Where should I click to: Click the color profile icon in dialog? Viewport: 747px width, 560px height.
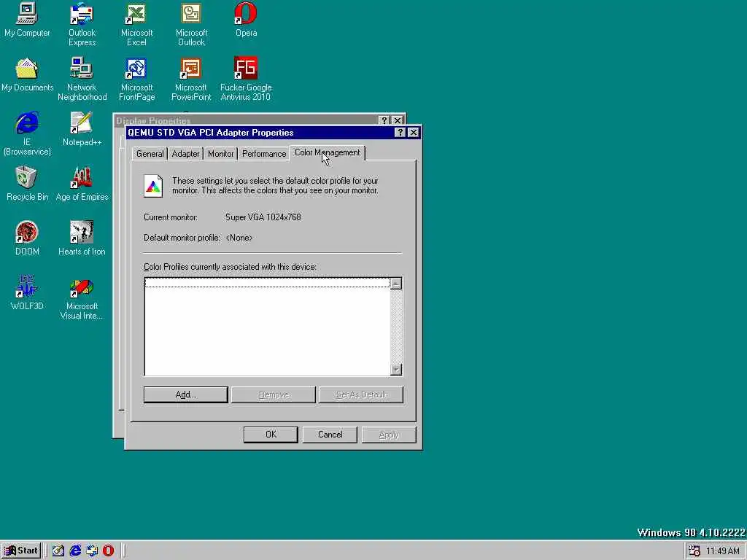click(x=153, y=186)
